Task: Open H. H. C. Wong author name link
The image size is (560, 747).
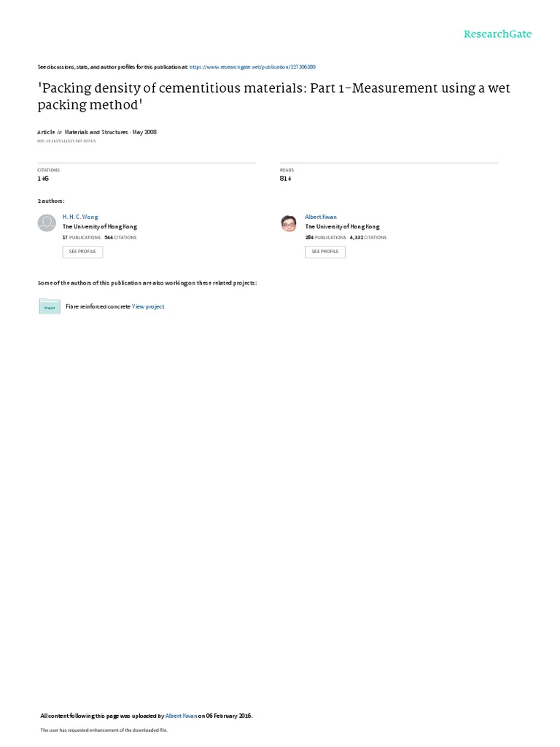Action: tap(79, 217)
